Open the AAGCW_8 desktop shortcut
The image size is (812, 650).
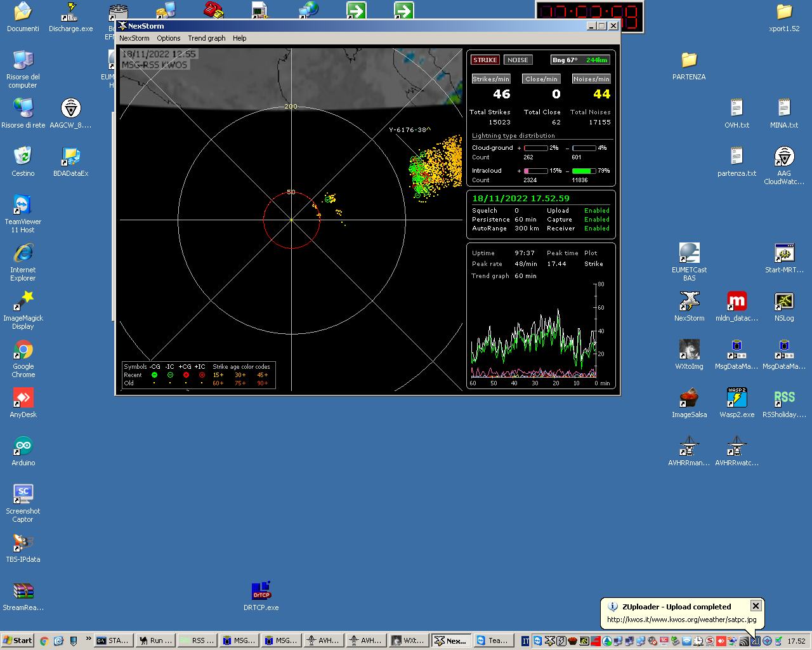coord(70,114)
